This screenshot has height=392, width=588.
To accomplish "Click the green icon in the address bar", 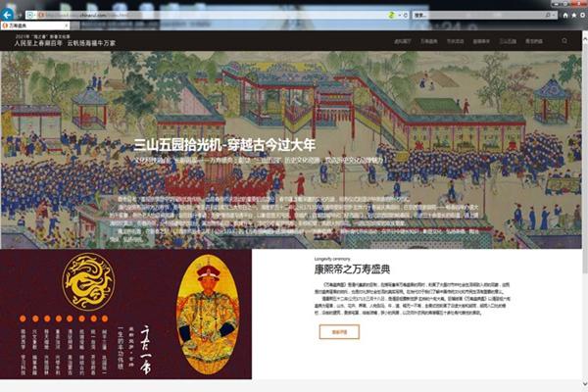I will click(393, 16).
